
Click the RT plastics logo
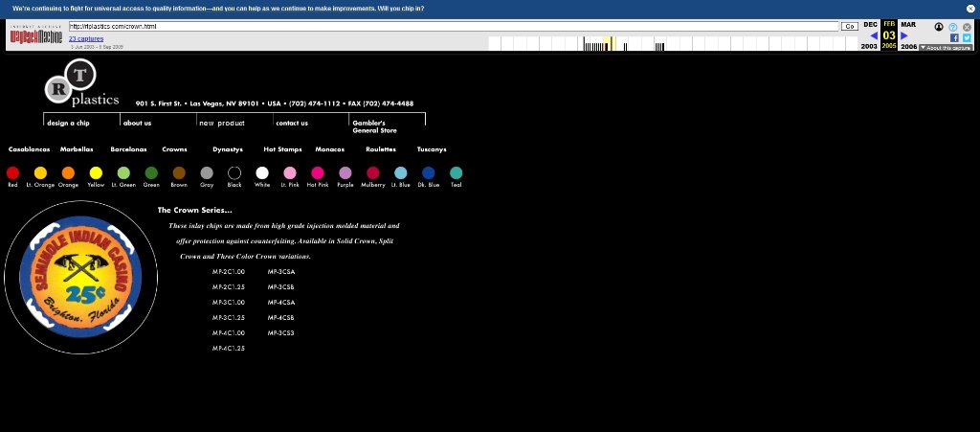[81, 83]
